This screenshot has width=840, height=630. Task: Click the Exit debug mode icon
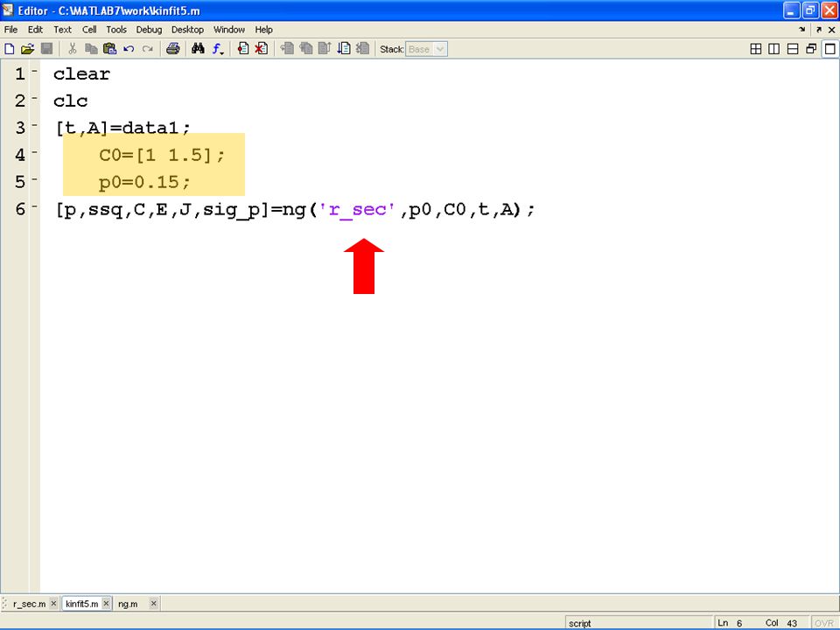point(362,49)
